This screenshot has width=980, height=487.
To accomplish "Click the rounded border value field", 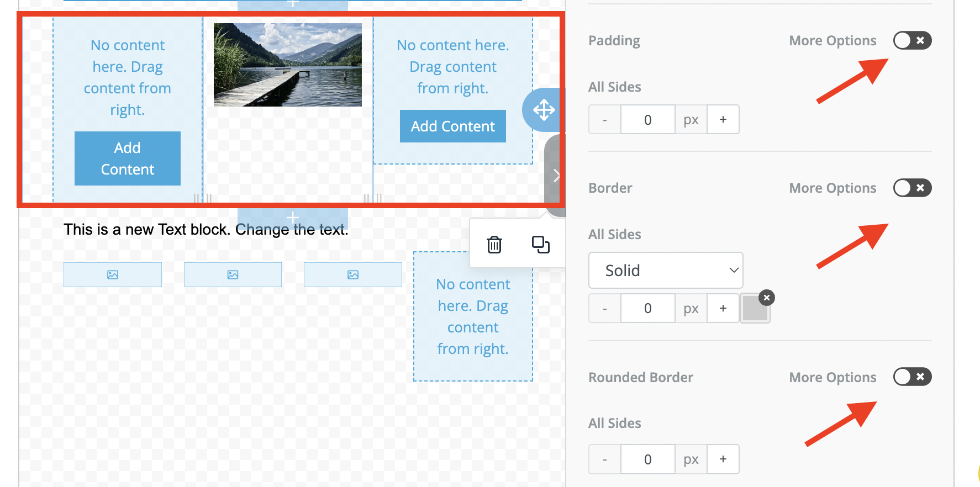I will pos(647,459).
